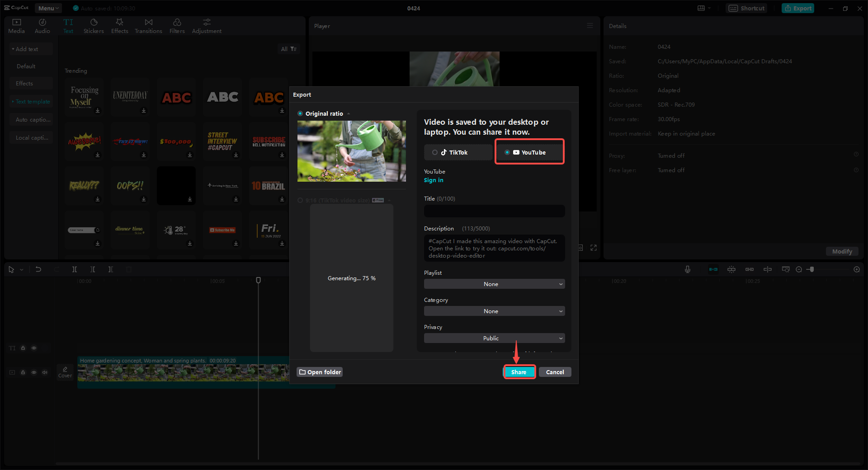
Task: Open the Adjustment tab
Action: [x=207, y=26]
